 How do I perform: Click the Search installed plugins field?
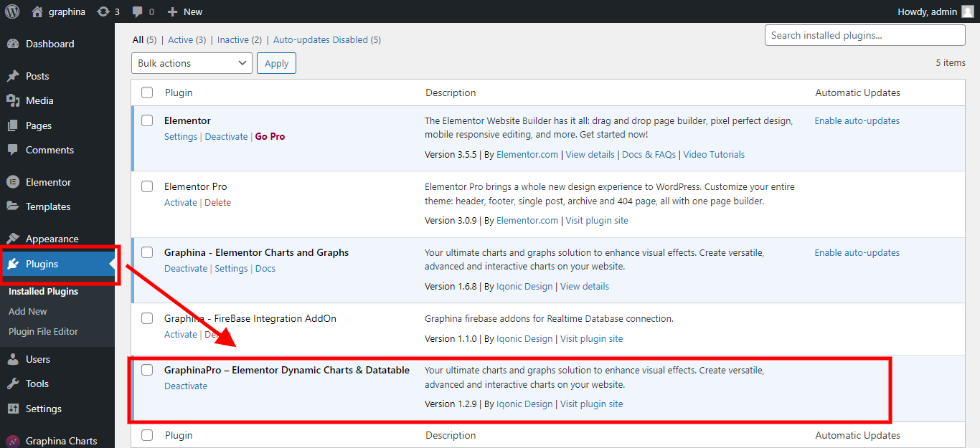point(864,35)
